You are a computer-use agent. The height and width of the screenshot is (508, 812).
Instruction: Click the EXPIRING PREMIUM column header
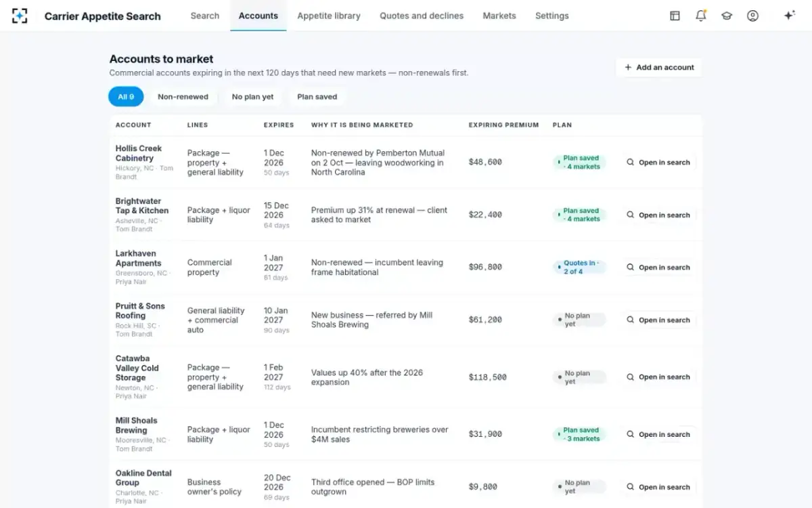tap(503, 125)
